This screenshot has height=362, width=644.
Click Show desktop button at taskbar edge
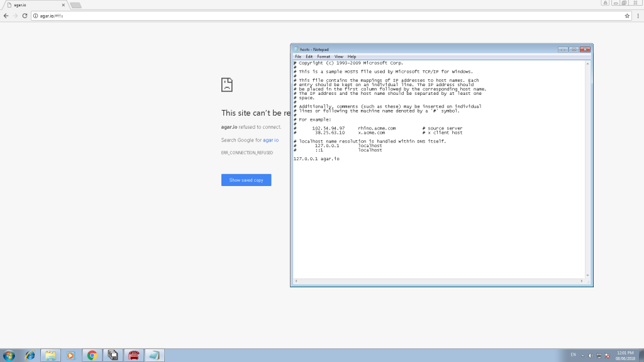pos(641,356)
